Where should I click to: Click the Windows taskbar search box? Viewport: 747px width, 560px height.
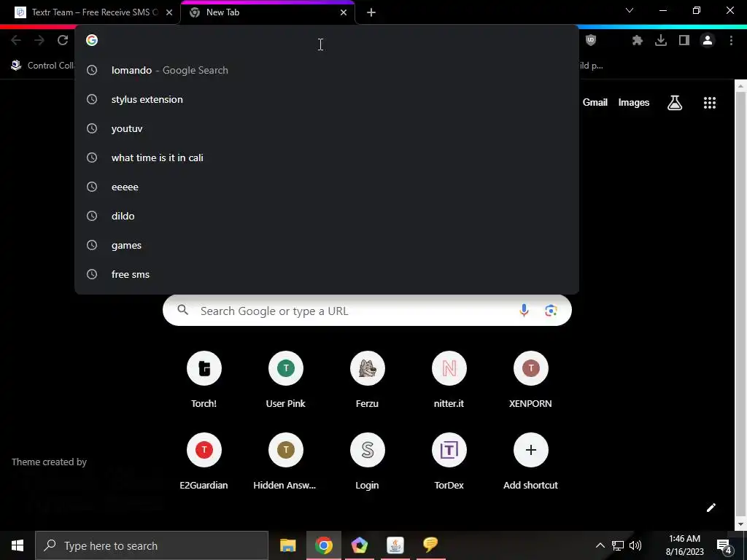click(152, 545)
